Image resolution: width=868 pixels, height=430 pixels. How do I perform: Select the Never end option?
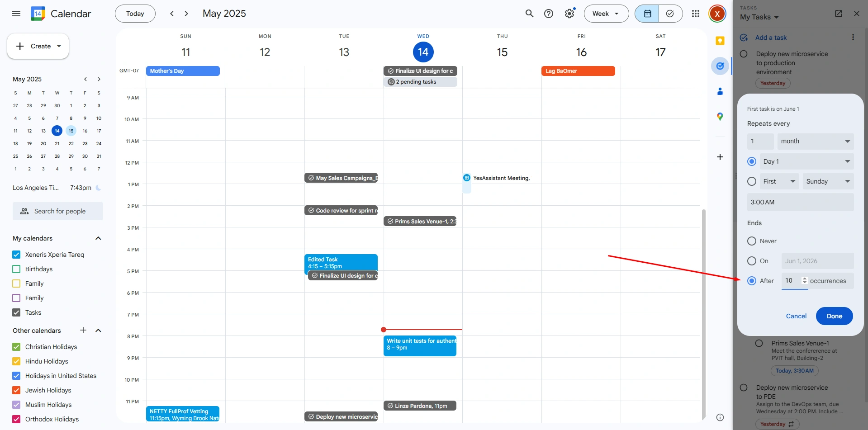752,241
